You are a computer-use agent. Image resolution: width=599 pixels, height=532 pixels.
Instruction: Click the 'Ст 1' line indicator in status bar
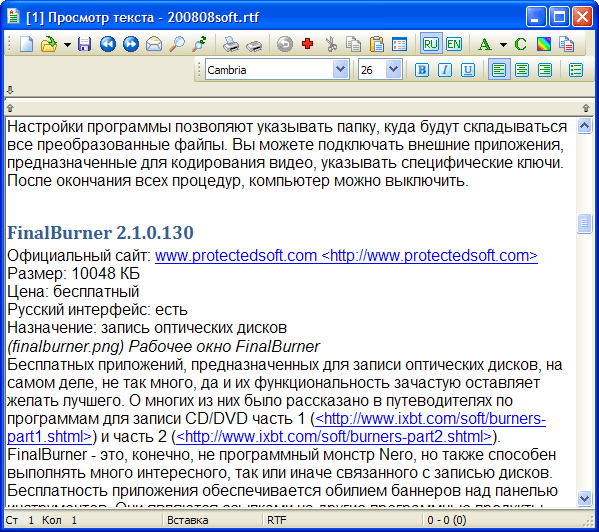click(20, 520)
